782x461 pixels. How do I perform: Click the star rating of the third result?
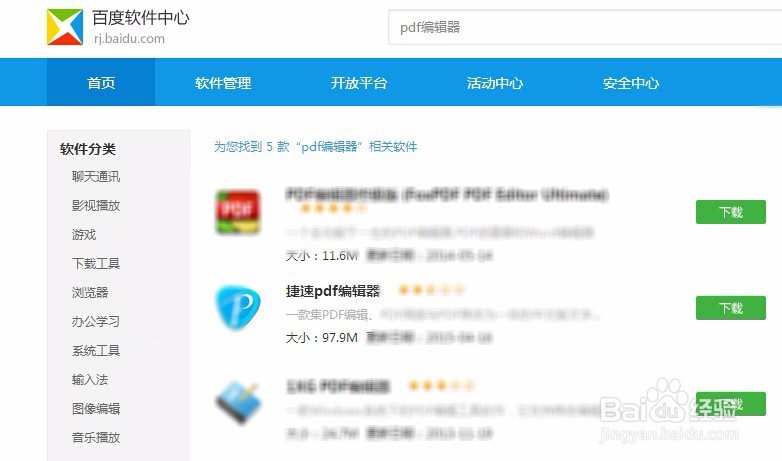coord(441,385)
